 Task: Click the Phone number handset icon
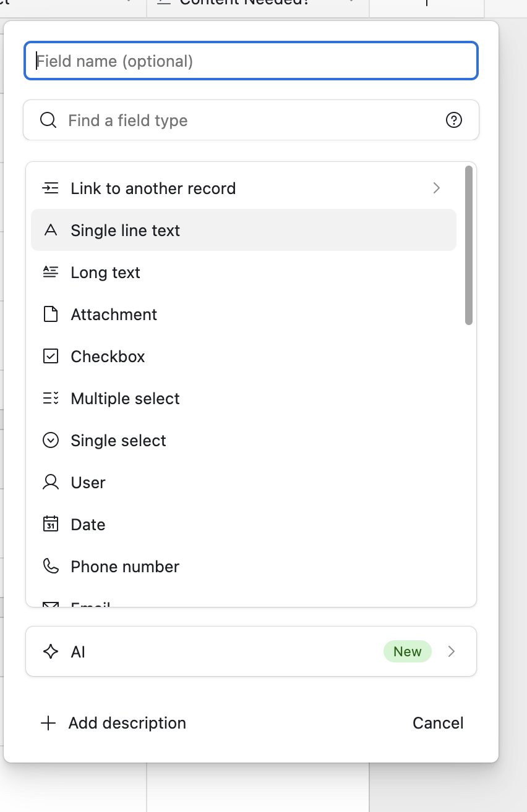tap(50, 567)
